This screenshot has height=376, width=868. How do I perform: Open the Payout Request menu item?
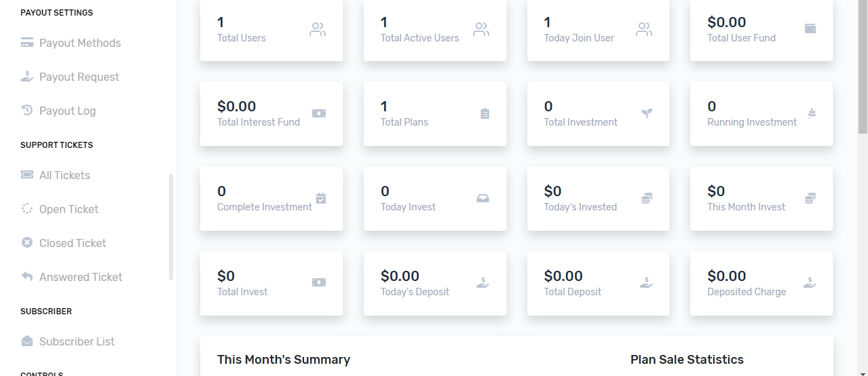point(70,77)
